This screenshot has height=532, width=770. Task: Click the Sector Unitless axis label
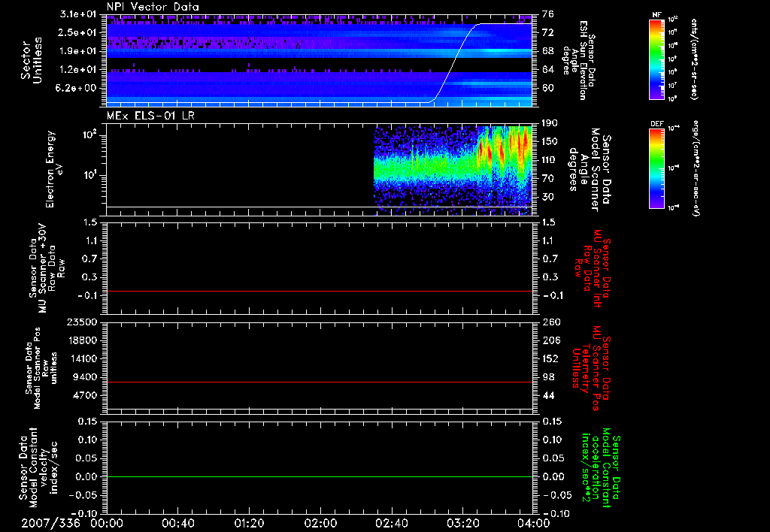32,60
